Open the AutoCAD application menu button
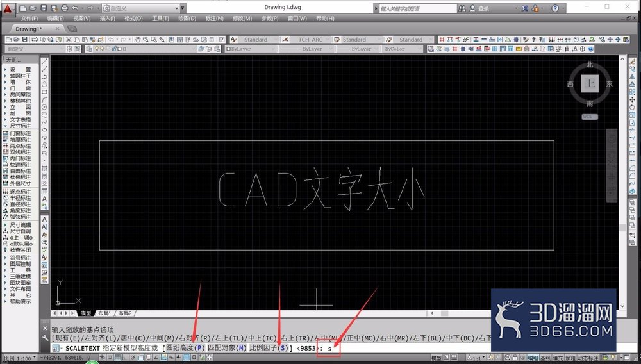641x364 pixels. point(8,8)
